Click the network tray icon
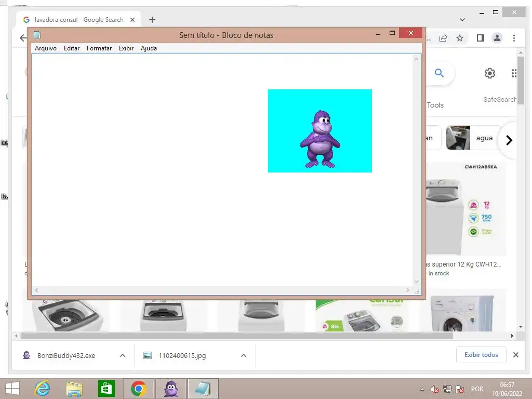 point(447,389)
